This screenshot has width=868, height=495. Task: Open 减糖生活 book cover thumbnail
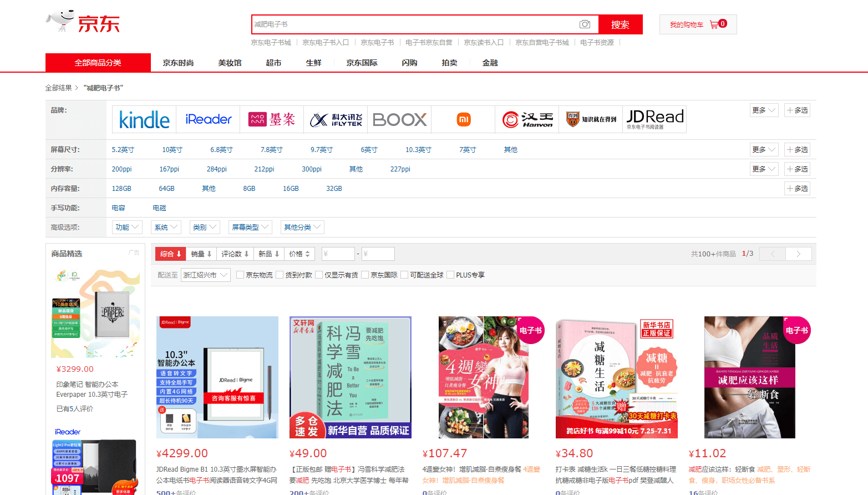[617, 377]
